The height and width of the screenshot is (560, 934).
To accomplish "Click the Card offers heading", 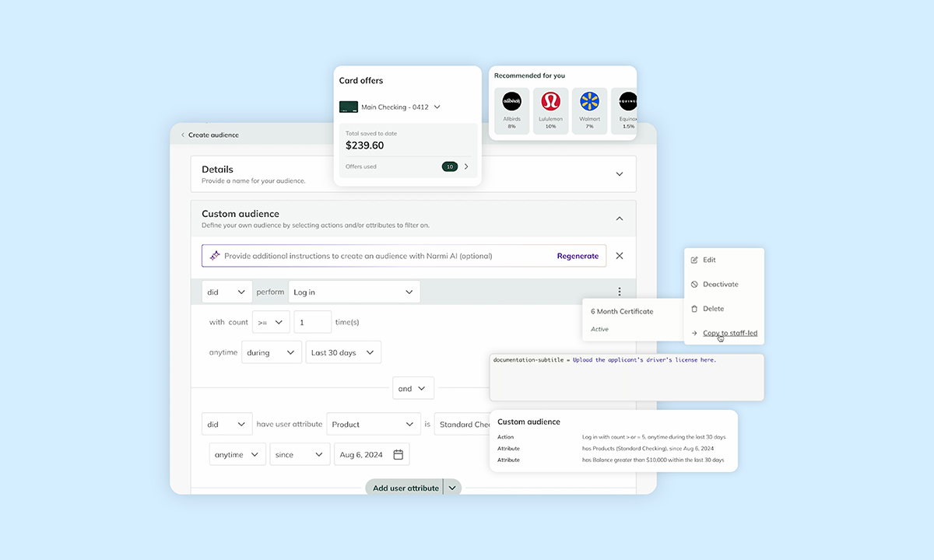I will (x=361, y=81).
